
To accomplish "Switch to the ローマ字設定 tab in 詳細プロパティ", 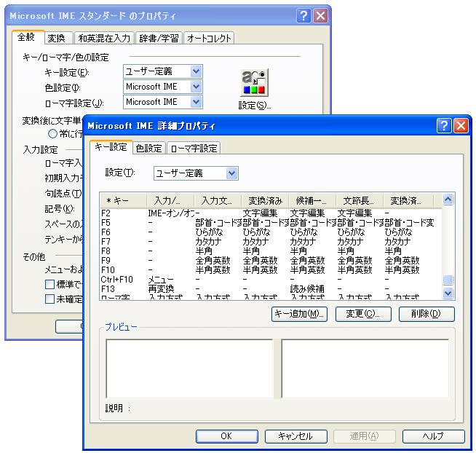I will [x=194, y=149].
